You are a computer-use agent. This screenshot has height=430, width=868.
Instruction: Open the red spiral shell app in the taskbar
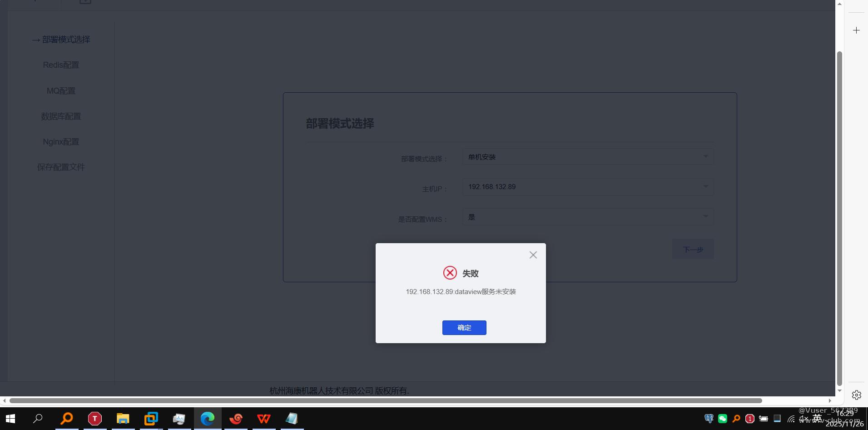(236, 419)
